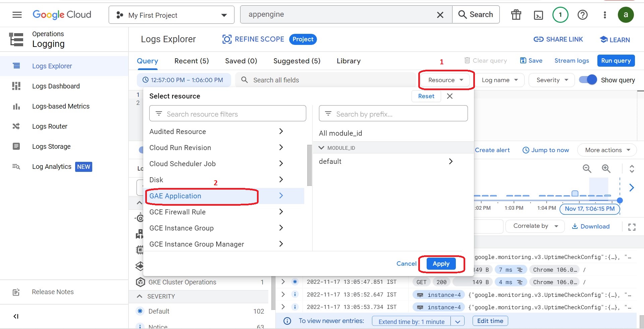Expand logs results to full screen
The height and width of the screenshot is (329, 644).
click(632, 227)
